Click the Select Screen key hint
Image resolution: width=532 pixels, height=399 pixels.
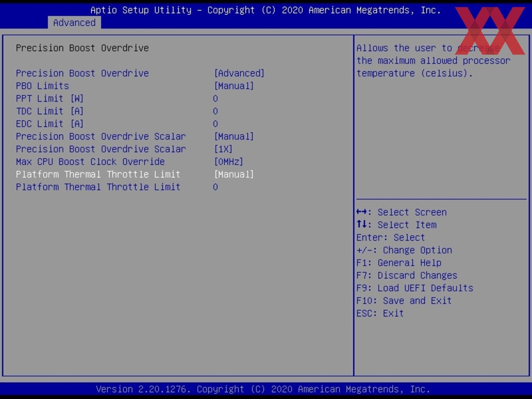point(401,212)
